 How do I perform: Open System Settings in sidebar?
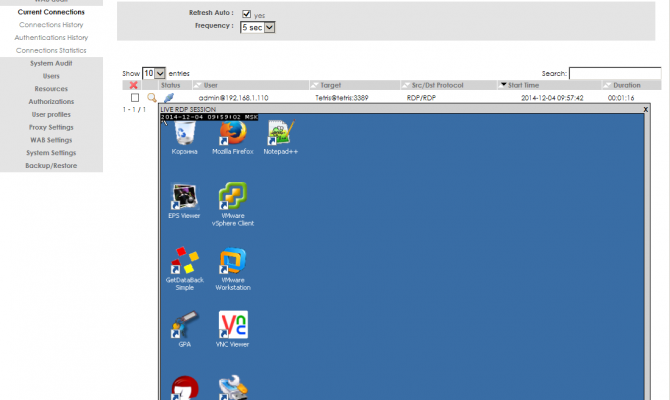51,153
